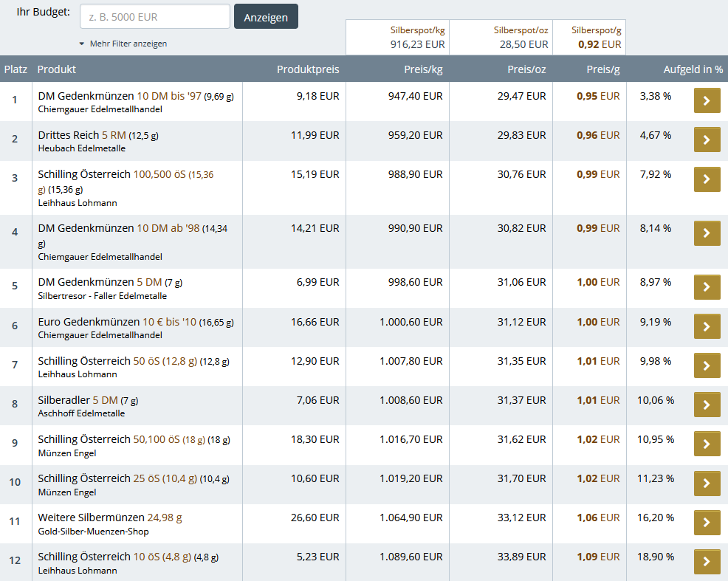Click the Anzeigen button

266,17
